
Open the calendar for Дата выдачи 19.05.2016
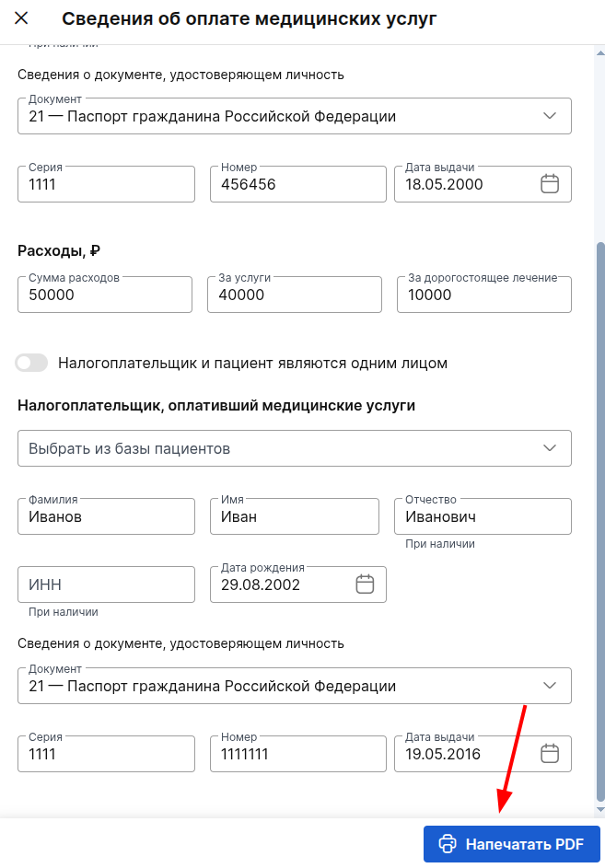coord(550,753)
